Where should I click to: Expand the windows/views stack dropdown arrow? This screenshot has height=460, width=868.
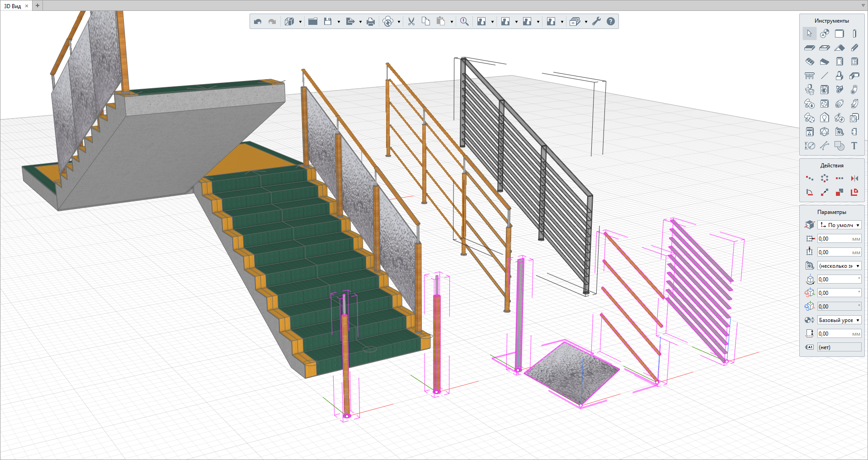586,22
